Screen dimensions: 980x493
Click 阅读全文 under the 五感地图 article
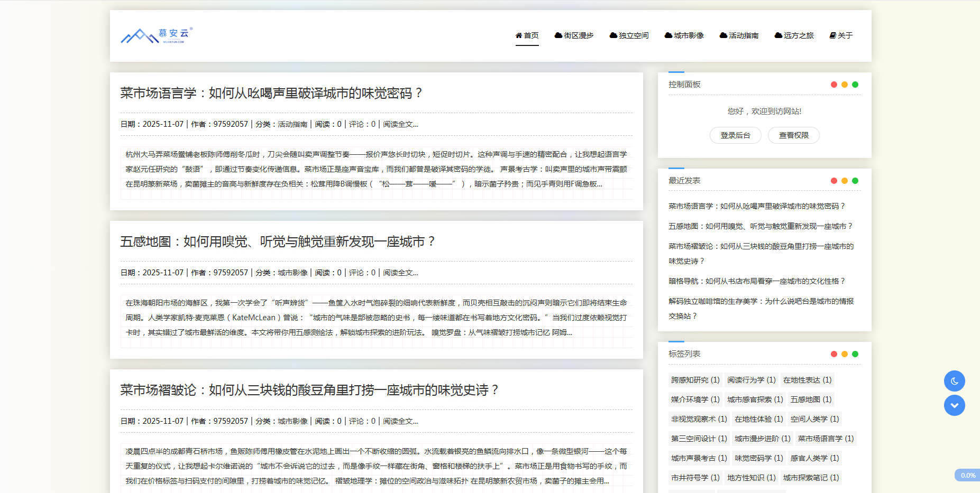400,273
